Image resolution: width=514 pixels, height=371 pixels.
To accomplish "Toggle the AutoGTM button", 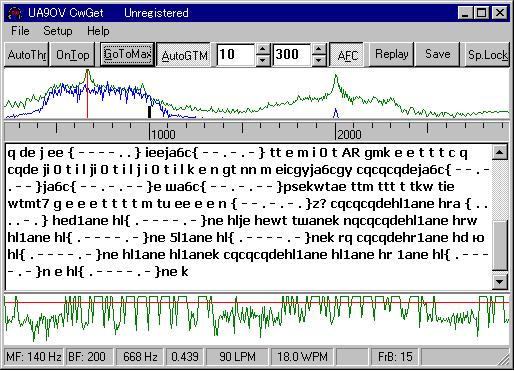I will [x=184, y=55].
